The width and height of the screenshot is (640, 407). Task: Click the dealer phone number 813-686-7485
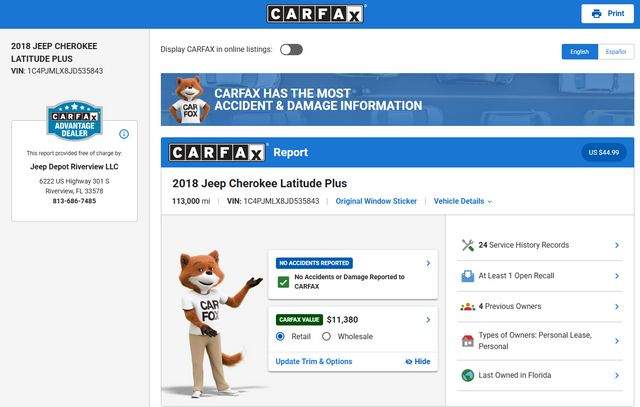[74, 201]
